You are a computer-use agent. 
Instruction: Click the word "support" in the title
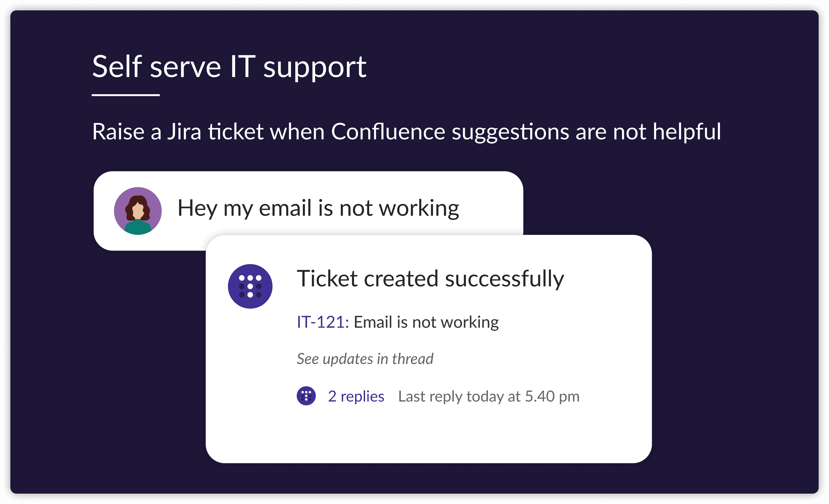(x=315, y=67)
